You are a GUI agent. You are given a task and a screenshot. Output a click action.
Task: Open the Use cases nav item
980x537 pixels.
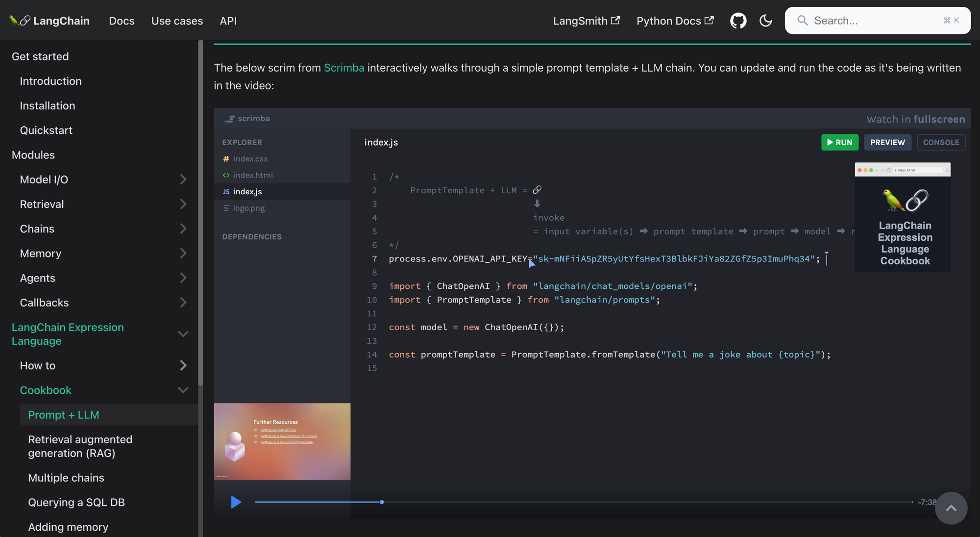pos(177,21)
